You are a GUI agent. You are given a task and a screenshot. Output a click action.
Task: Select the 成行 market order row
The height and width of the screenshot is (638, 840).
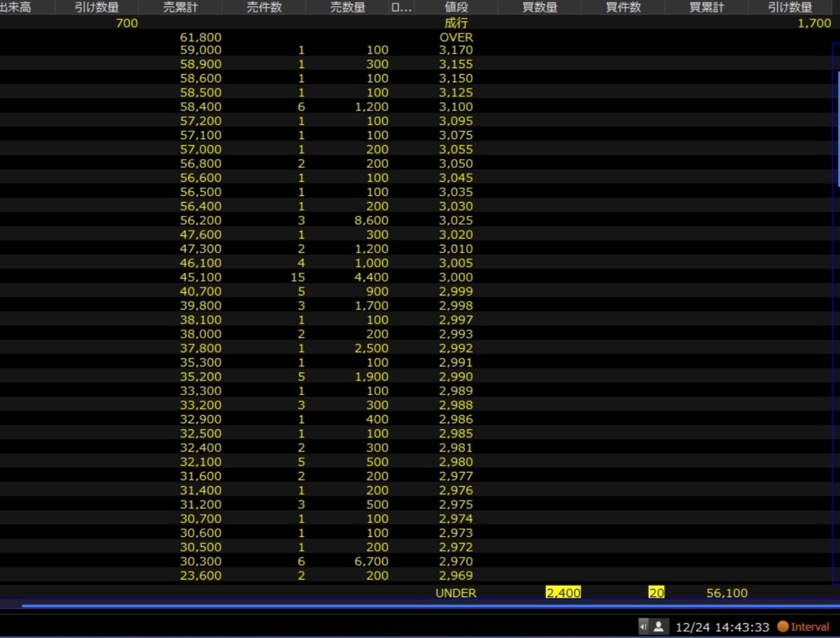pyautogui.click(x=456, y=23)
